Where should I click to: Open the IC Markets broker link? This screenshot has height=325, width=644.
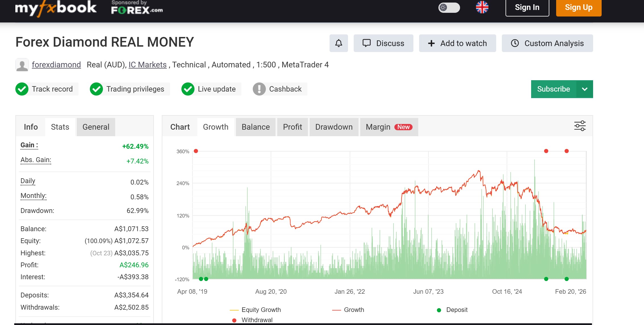(147, 65)
